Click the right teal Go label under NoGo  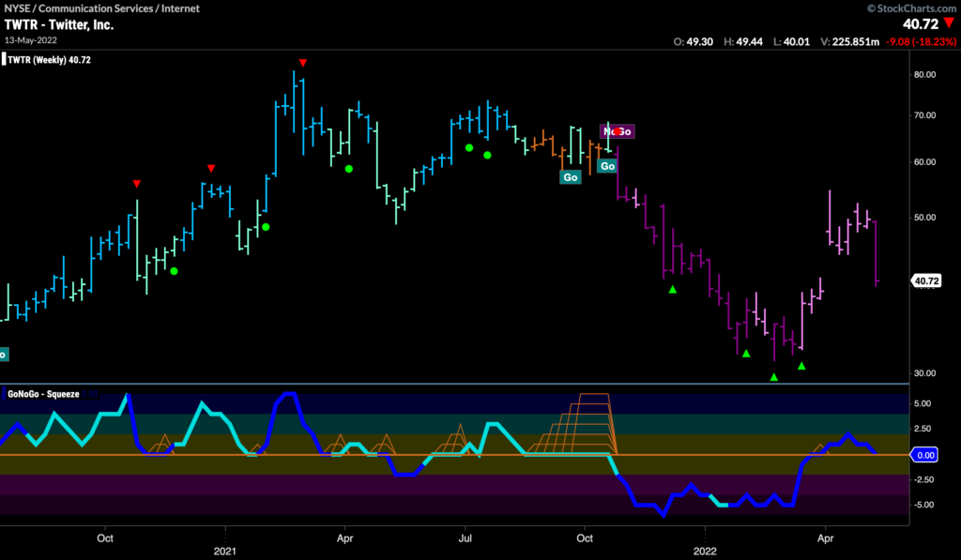tap(607, 166)
